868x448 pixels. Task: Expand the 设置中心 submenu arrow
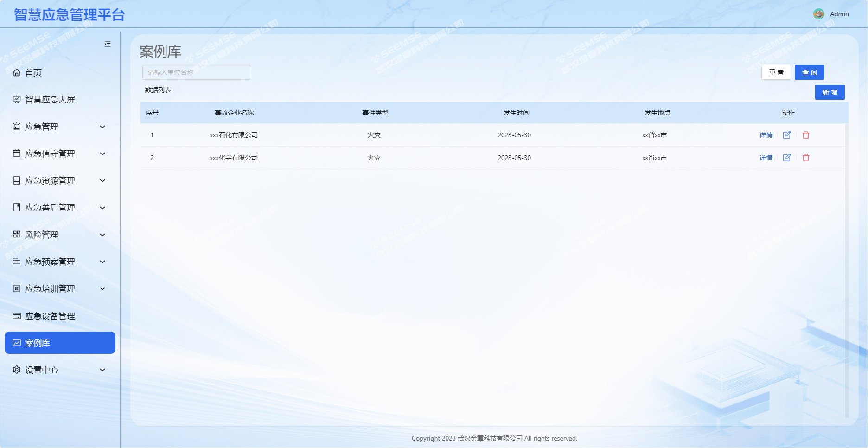point(103,370)
